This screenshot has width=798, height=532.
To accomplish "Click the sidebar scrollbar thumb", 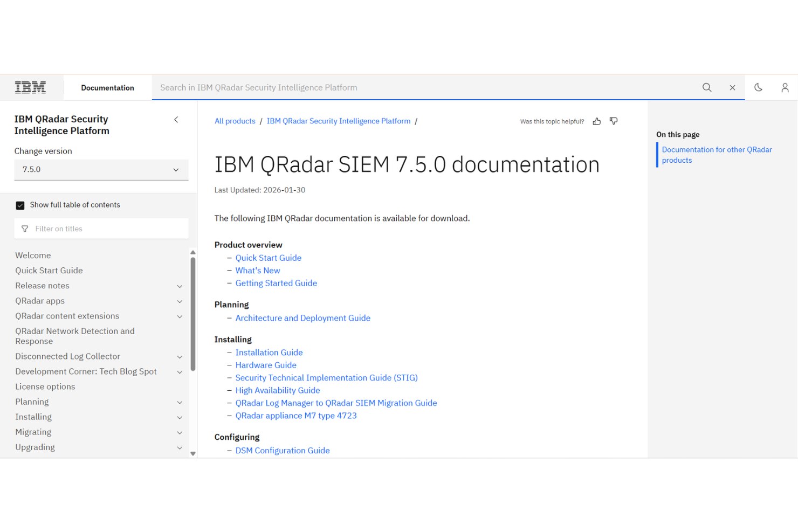I will coord(193,314).
